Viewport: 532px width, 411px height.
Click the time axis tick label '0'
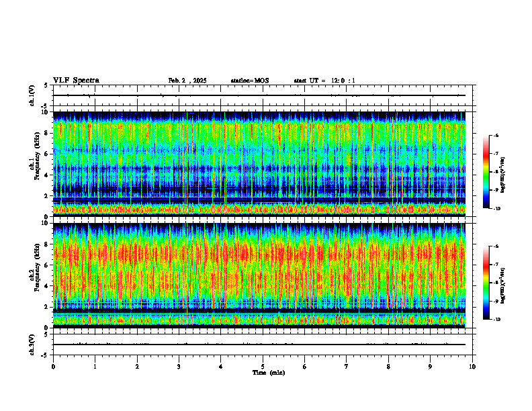[x=53, y=367]
